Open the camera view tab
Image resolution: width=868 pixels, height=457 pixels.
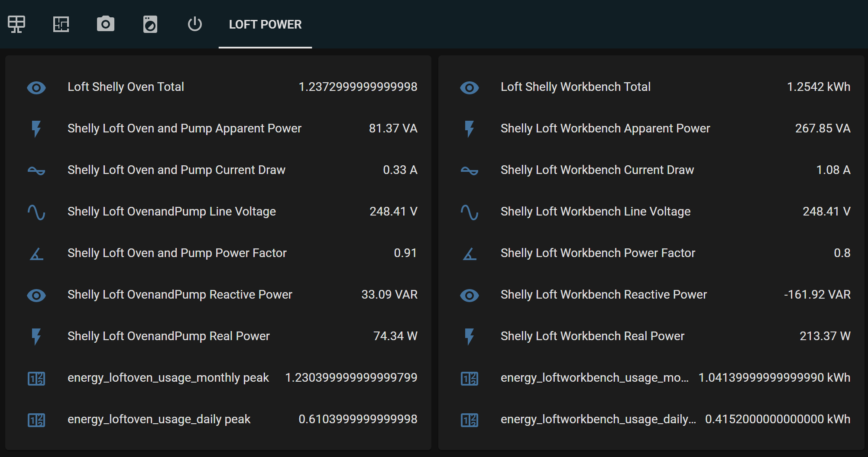[x=106, y=24]
